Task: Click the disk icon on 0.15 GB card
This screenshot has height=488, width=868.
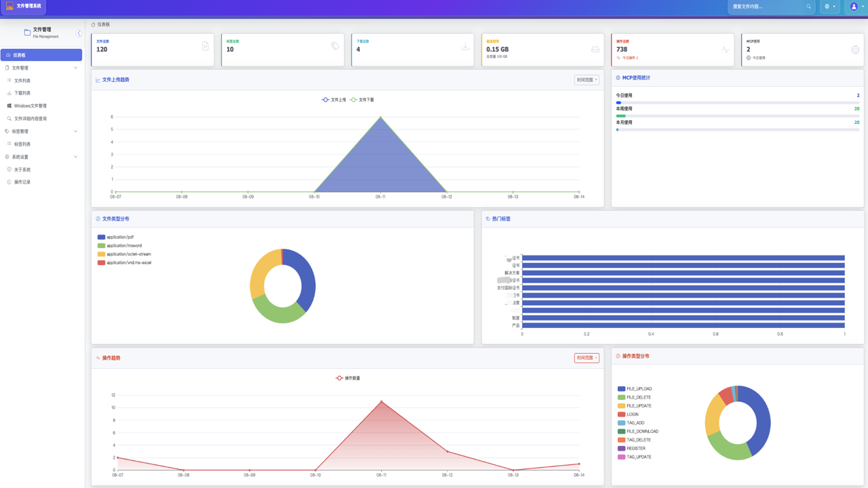Action: [x=595, y=49]
